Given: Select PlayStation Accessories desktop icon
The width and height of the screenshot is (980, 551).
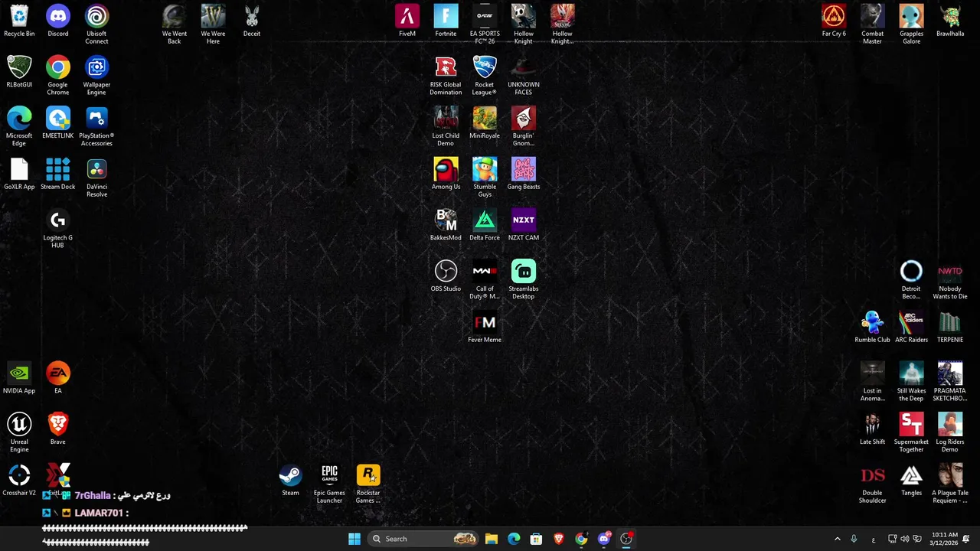Looking at the screenshot, I should [x=96, y=127].
